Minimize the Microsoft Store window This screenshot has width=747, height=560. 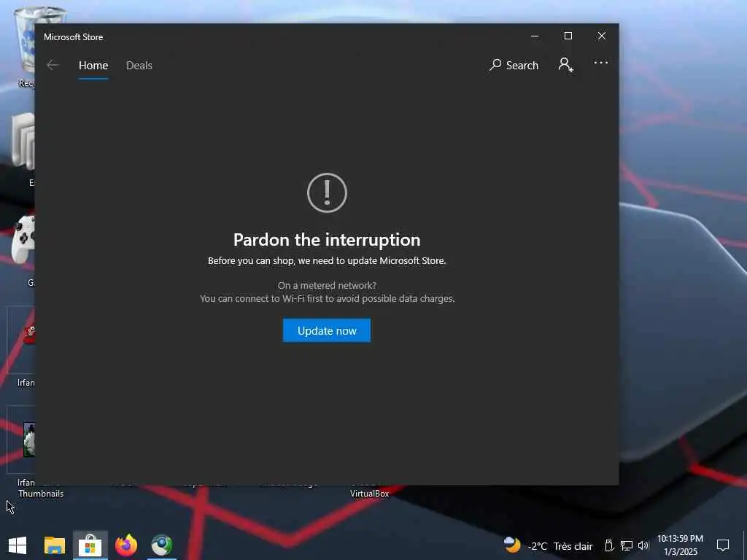[535, 36]
